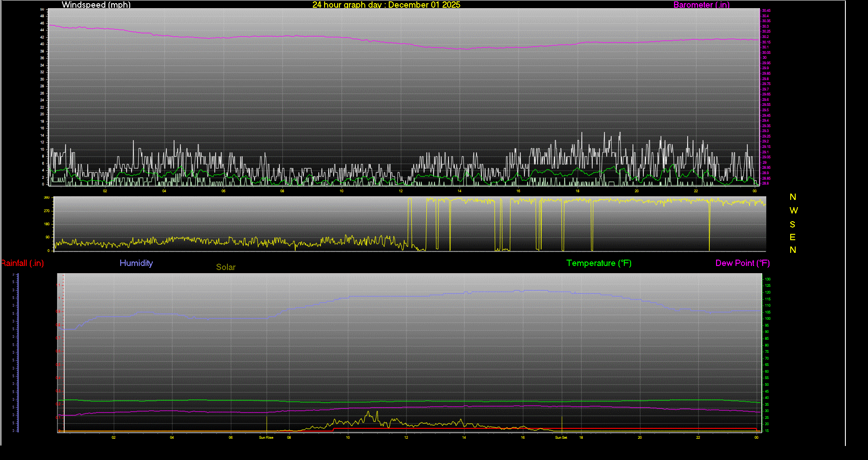Image resolution: width=868 pixels, height=460 pixels.
Task: Click the Solar legend label
Action: tap(226, 267)
